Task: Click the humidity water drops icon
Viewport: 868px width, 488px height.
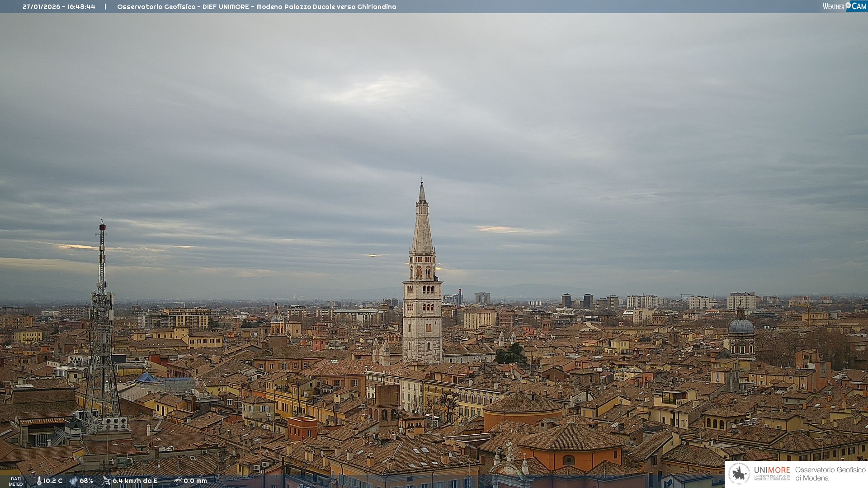Action: (73, 481)
